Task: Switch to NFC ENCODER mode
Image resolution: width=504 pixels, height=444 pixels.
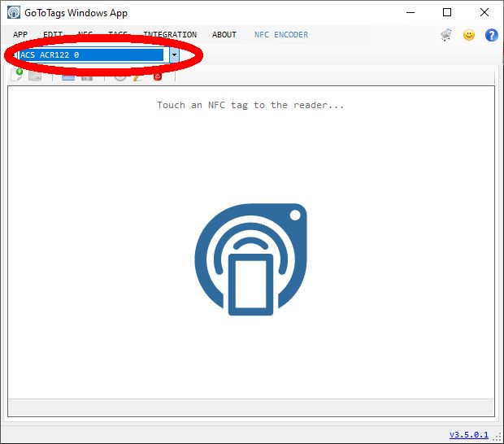Action: pos(281,35)
